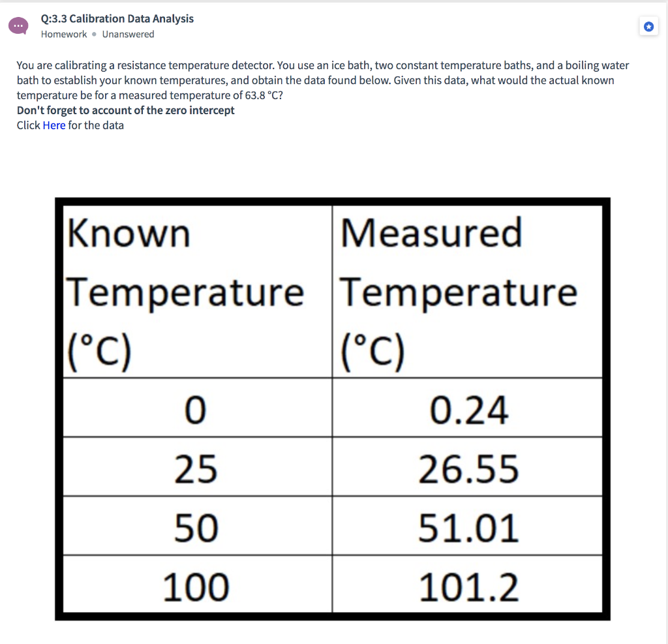Select the Q:3.3 Calibration Data Analysis title
This screenshot has width=668, height=644.
116,18
